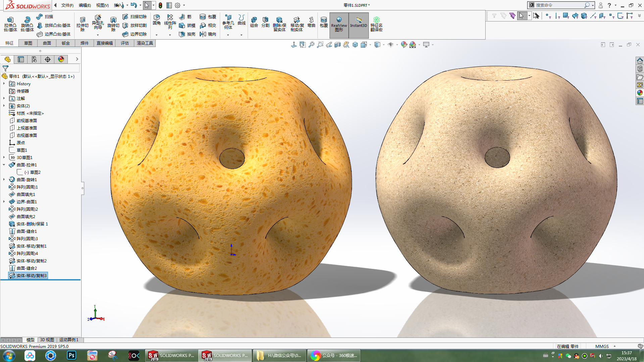Click the rebuild traffic light icon
Image resolution: width=644 pixels, height=362 pixels.
click(x=160, y=5)
